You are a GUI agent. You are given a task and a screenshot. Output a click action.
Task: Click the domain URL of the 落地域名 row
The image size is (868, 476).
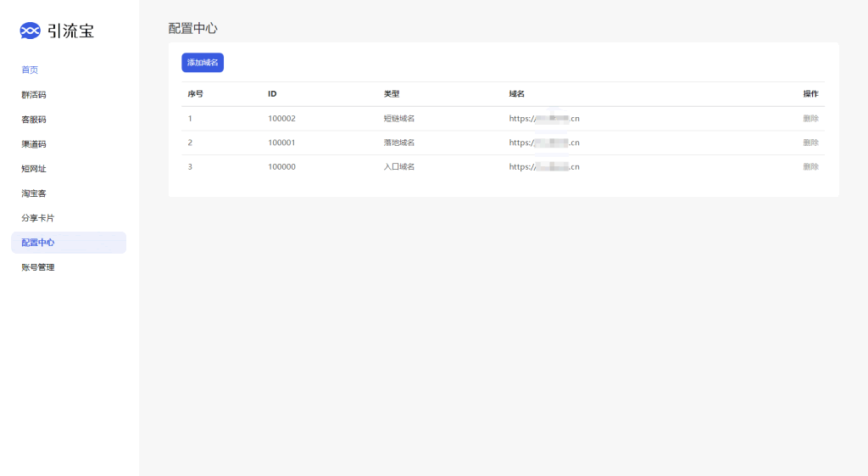[x=544, y=143]
